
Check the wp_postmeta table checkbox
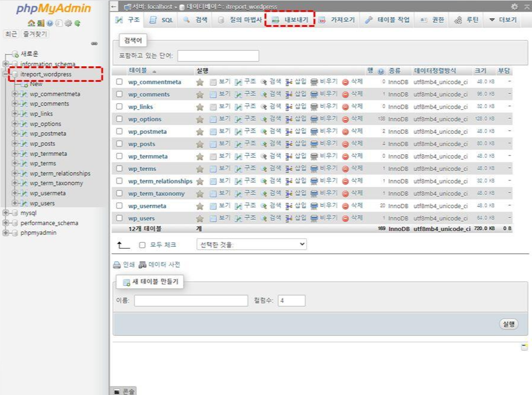(119, 131)
